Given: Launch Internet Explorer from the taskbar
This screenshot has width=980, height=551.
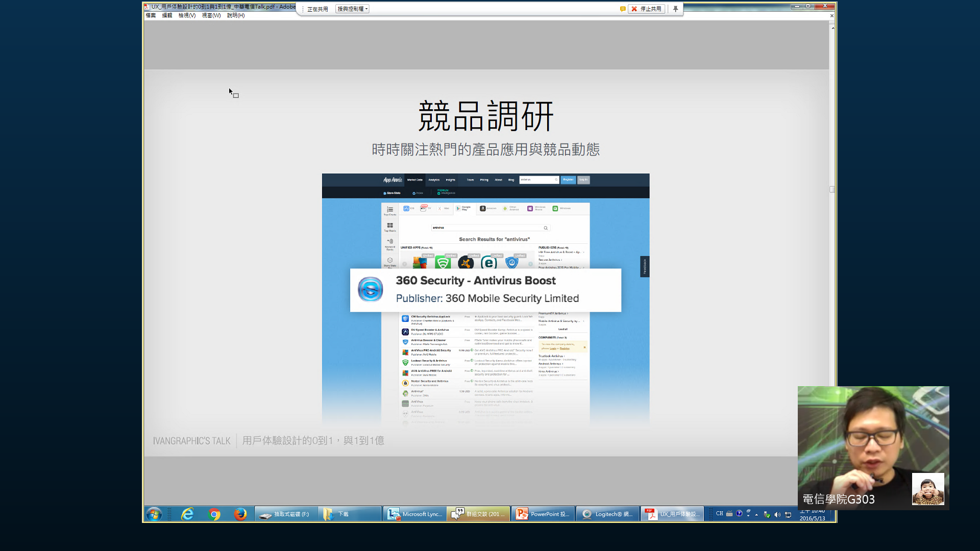Looking at the screenshot, I should 187,514.
